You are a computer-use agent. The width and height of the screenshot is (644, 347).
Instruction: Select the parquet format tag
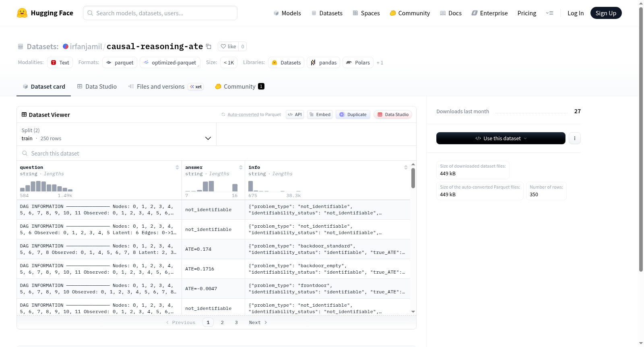pos(120,62)
